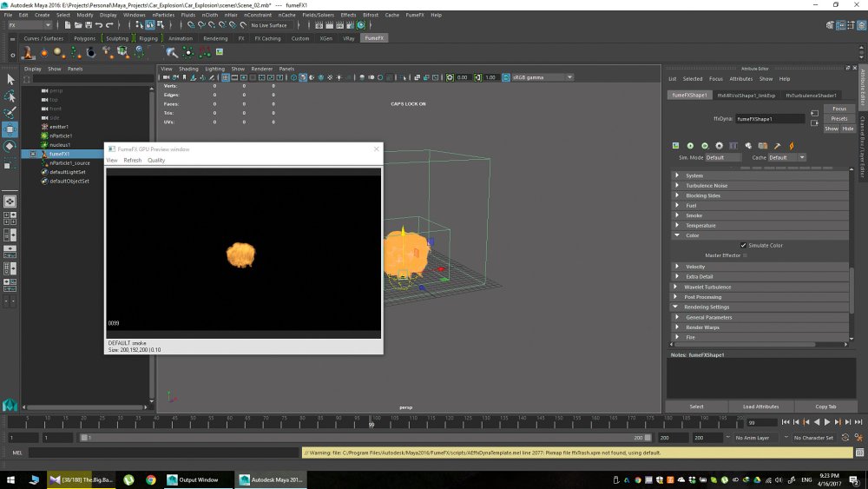This screenshot has height=489, width=868.
Task: Open the Chrome icon in taskbar
Action: (150, 479)
